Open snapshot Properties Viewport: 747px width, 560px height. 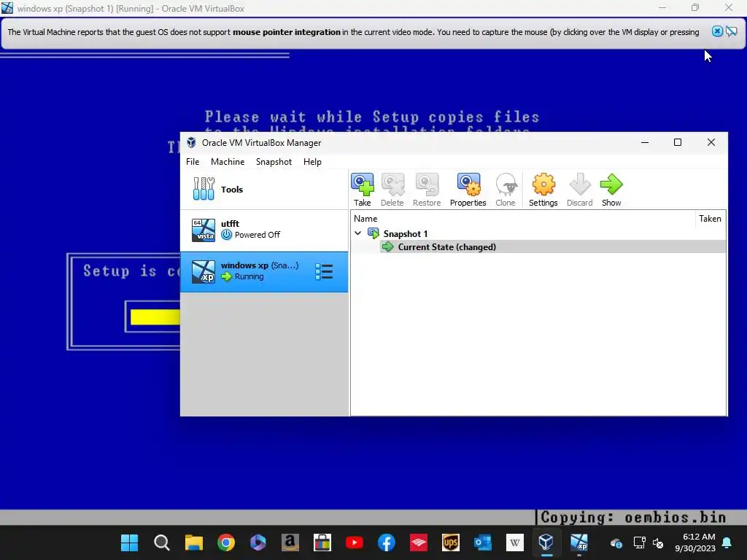pos(468,190)
